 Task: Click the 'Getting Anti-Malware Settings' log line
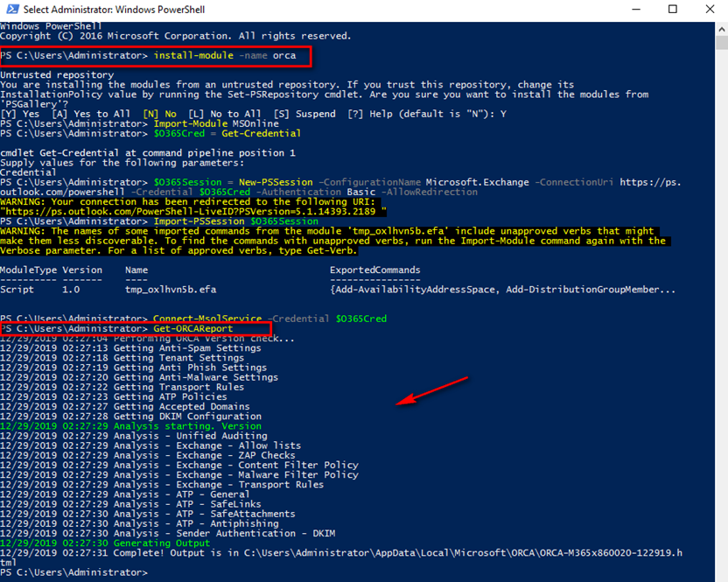tap(139, 377)
